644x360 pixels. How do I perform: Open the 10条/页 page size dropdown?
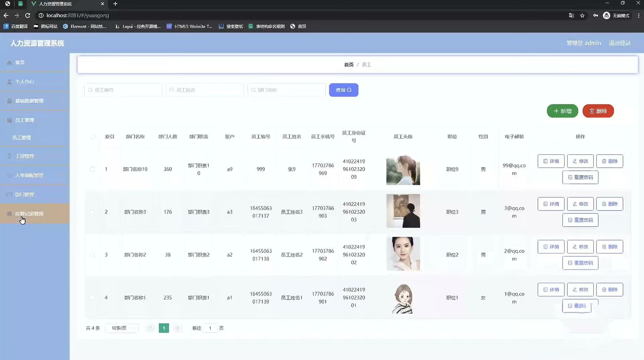[x=121, y=328]
